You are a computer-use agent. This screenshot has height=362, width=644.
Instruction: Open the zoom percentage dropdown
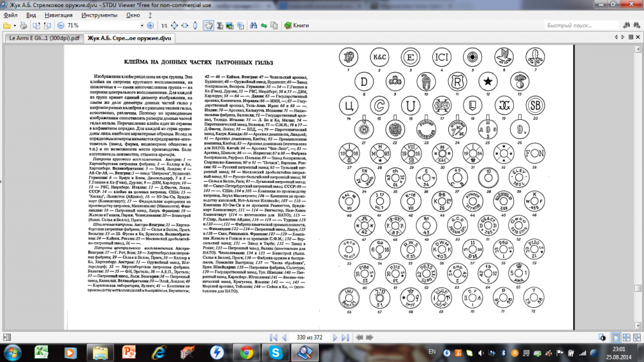tap(140, 25)
